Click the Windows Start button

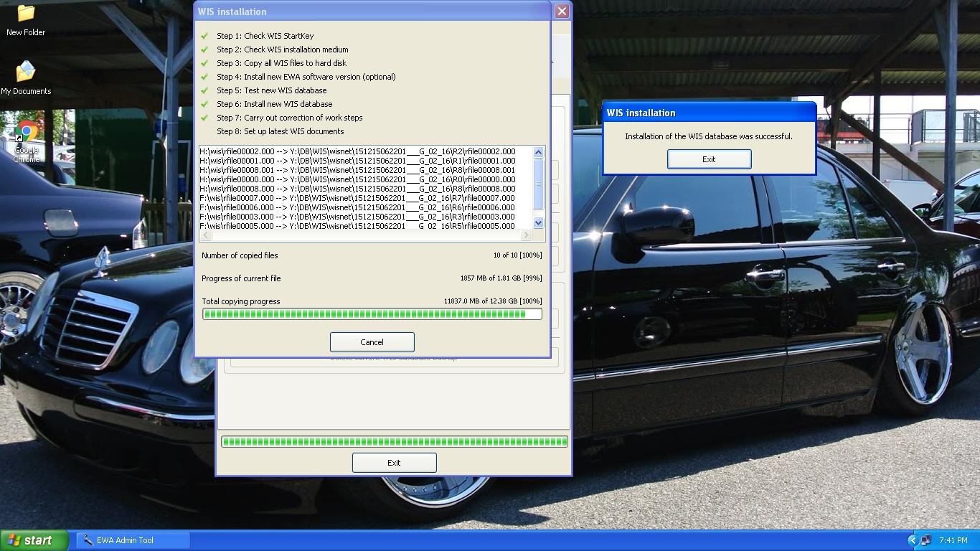coord(34,540)
